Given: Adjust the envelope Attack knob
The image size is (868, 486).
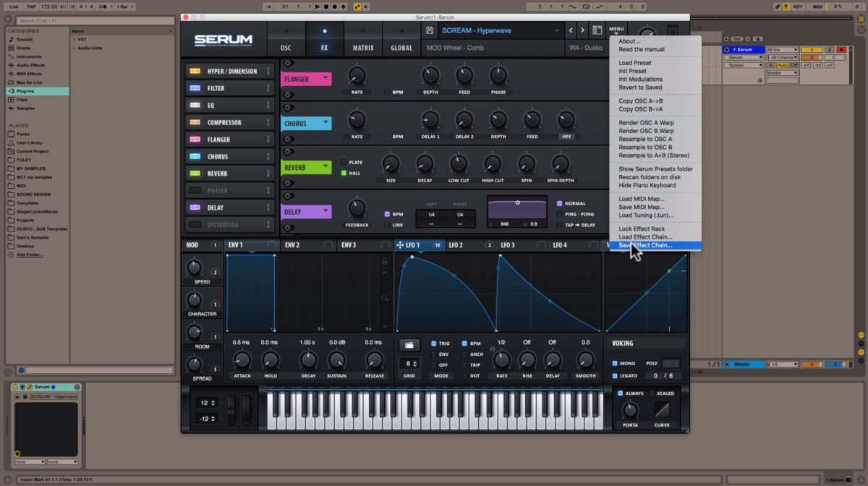Looking at the screenshot, I should pos(242,359).
